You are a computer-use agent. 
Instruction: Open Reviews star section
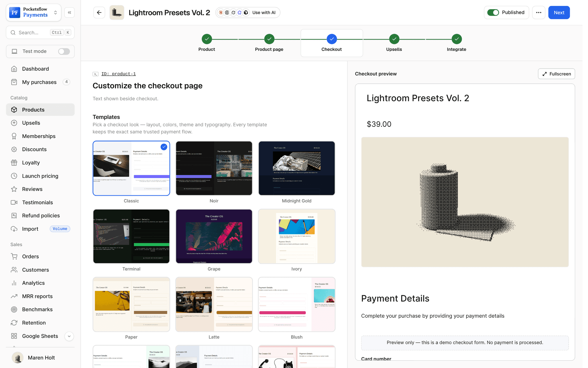tap(40, 189)
